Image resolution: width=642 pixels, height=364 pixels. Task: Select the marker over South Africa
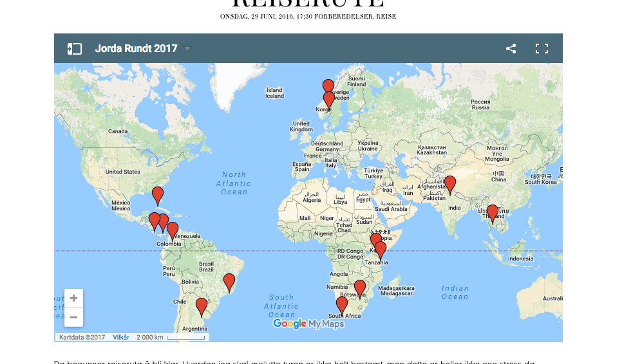tap(342, 304)
